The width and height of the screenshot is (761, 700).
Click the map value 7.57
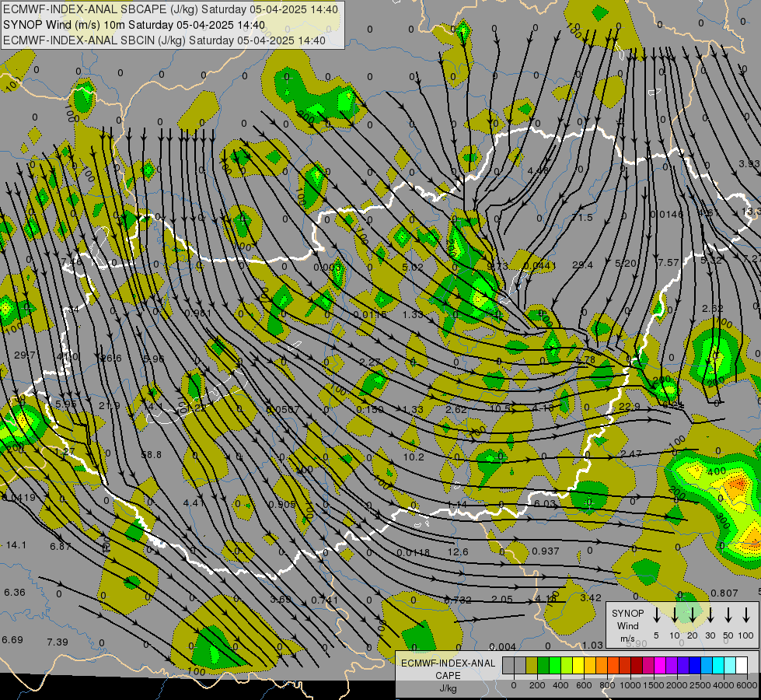pyautogui.click(x=668, y=262)
